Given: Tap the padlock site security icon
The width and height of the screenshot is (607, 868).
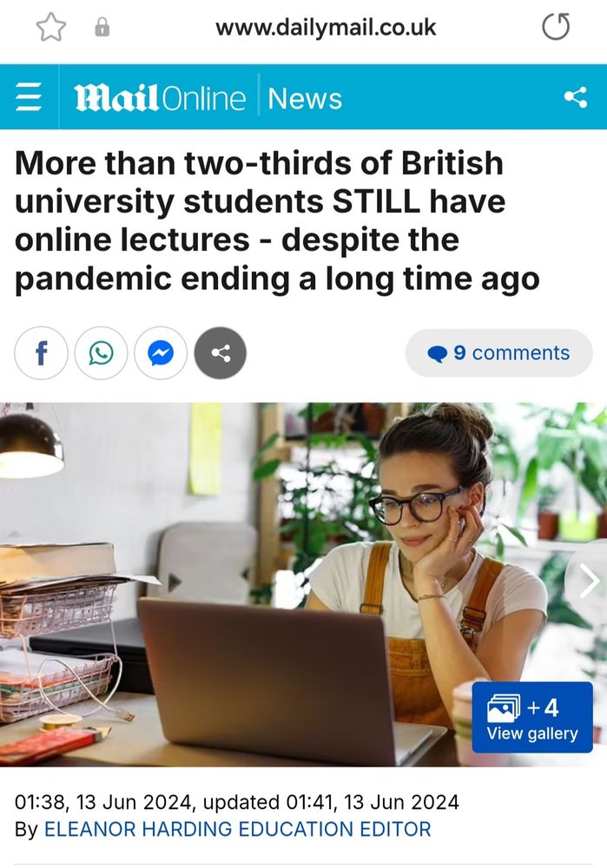Looking at the screenshot, I should (x=102, y=27).
